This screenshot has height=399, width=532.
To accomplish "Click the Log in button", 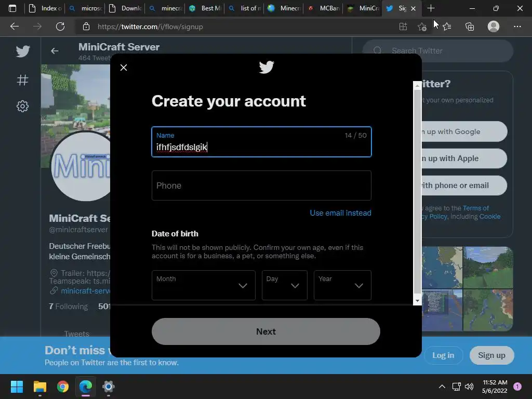I will coord(443,355).
